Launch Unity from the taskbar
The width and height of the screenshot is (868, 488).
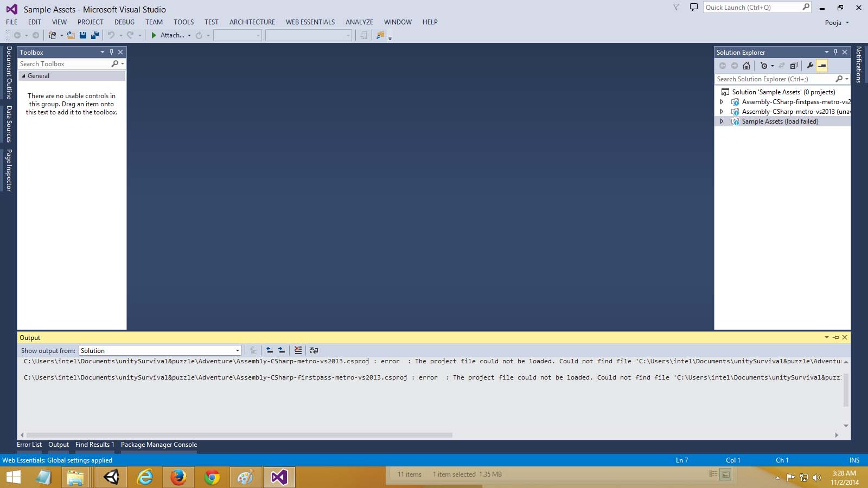coord(111,478)
